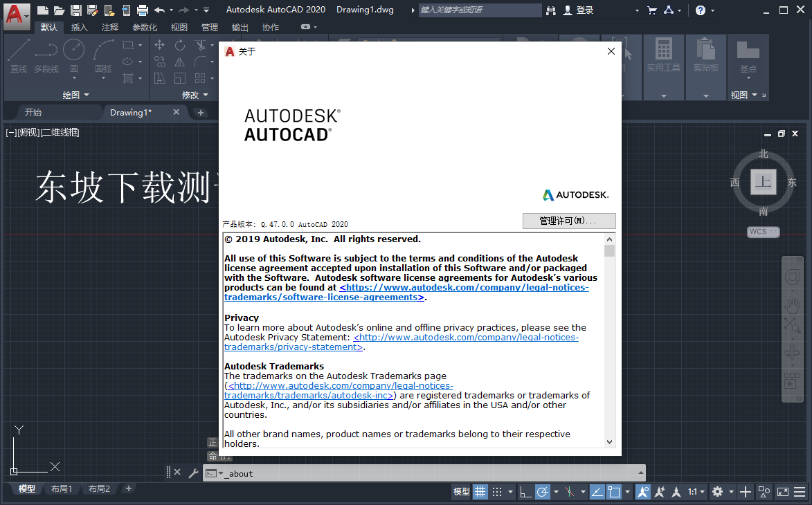Select the 直线 (Line) drawing tool
The image size is (812, 505).
18,55
